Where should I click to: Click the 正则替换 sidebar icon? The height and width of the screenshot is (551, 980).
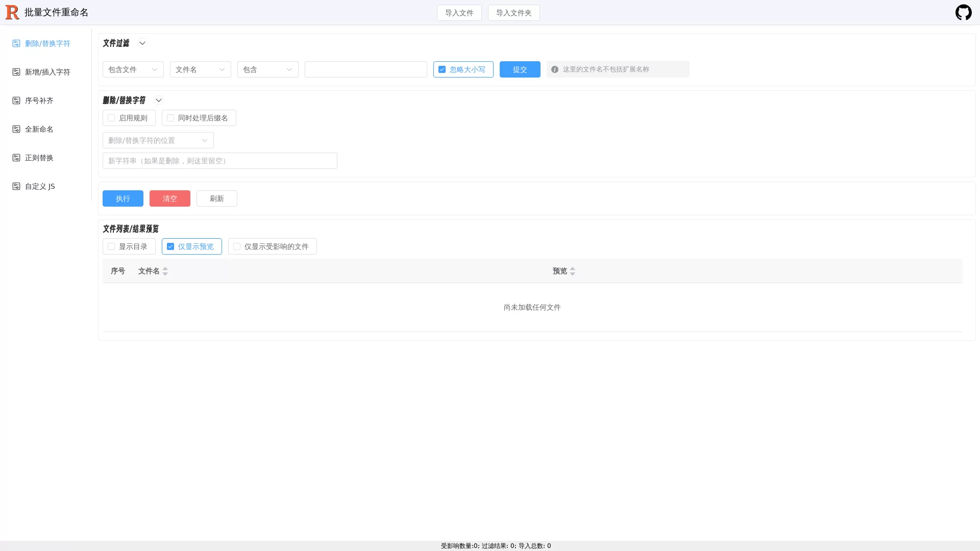(16, 158)
